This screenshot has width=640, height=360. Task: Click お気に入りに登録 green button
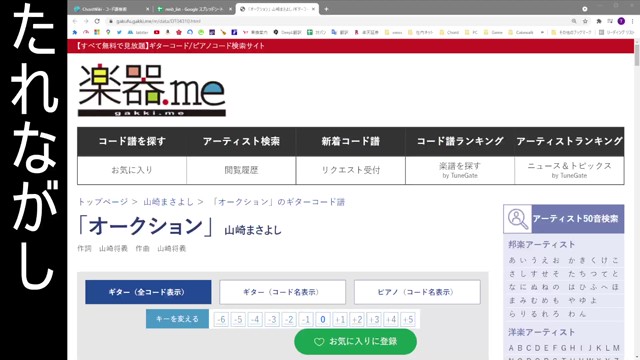pyautogui.click(x=356, y=342)
